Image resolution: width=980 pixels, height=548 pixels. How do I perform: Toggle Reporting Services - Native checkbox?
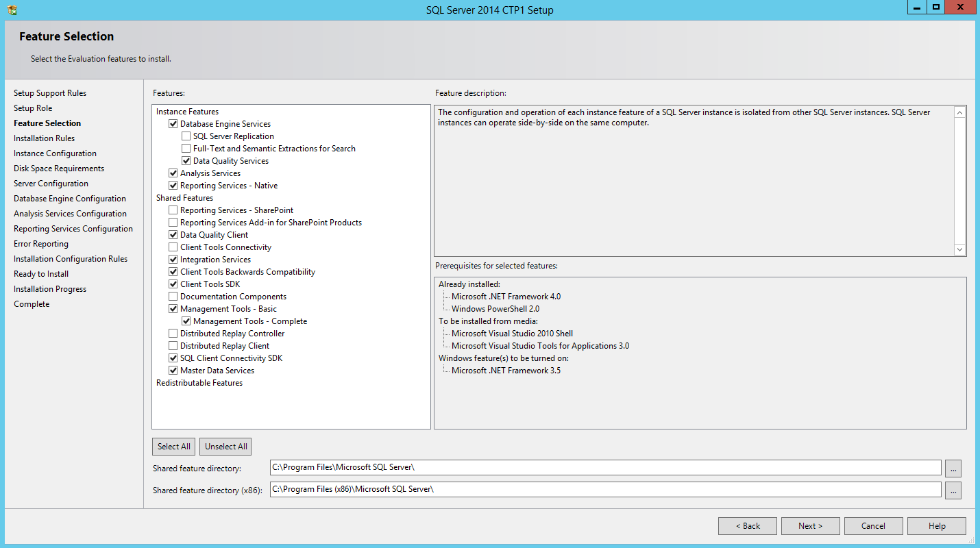pyautogui.click(x=173, y=186)
